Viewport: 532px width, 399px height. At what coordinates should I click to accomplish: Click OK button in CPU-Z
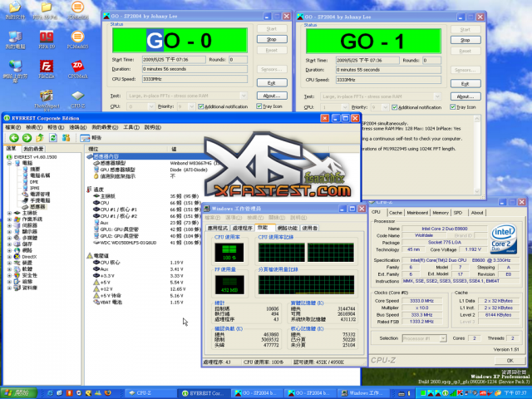(510, 360)
